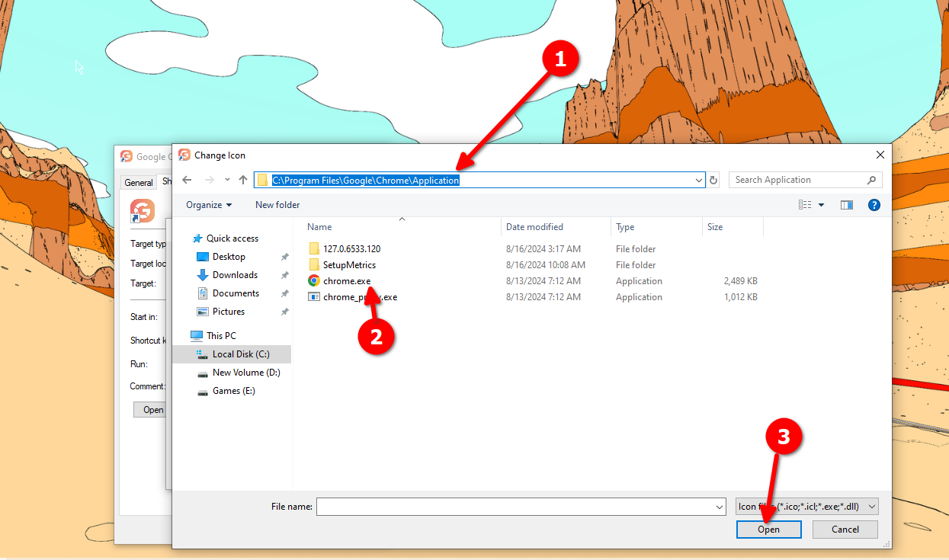
Task: Click the New folder button
Action: tap(277, 205)
